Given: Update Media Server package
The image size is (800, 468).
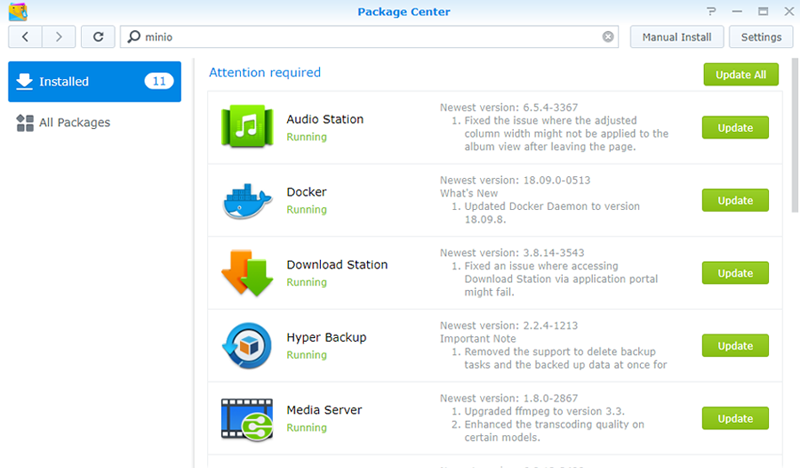Looking at the screenshot, I should 735,418.
